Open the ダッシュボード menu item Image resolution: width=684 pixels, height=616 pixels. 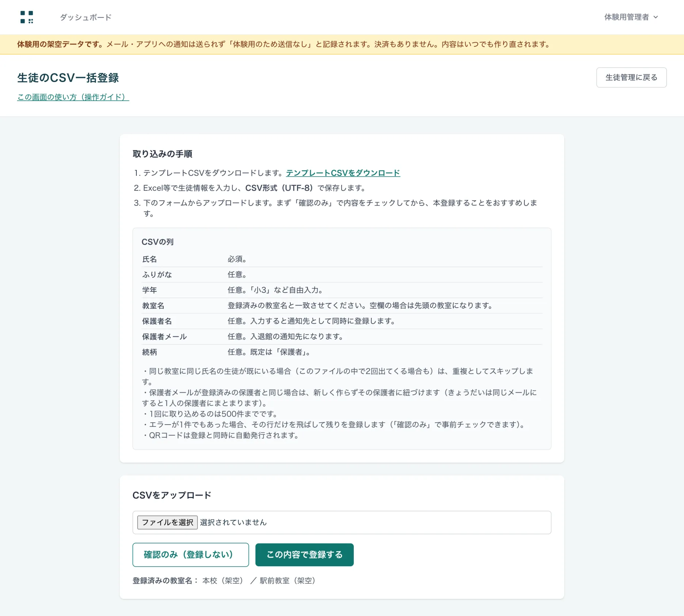point(85,17)
